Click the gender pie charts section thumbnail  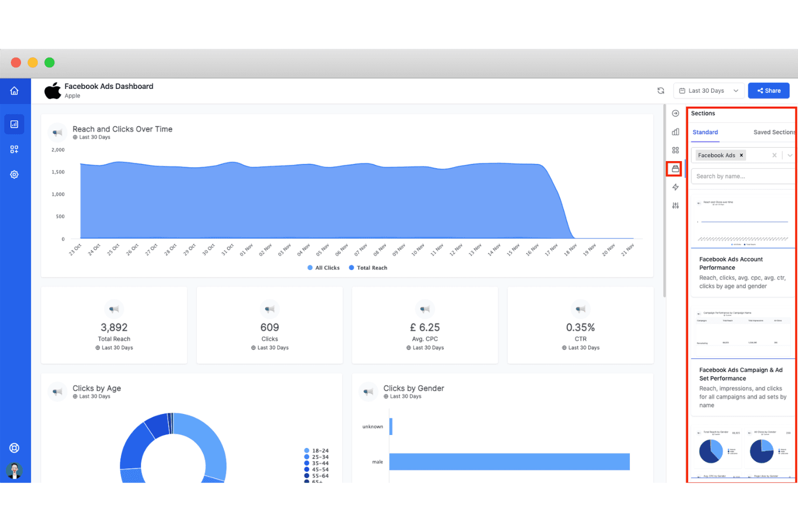click(743, 453)
